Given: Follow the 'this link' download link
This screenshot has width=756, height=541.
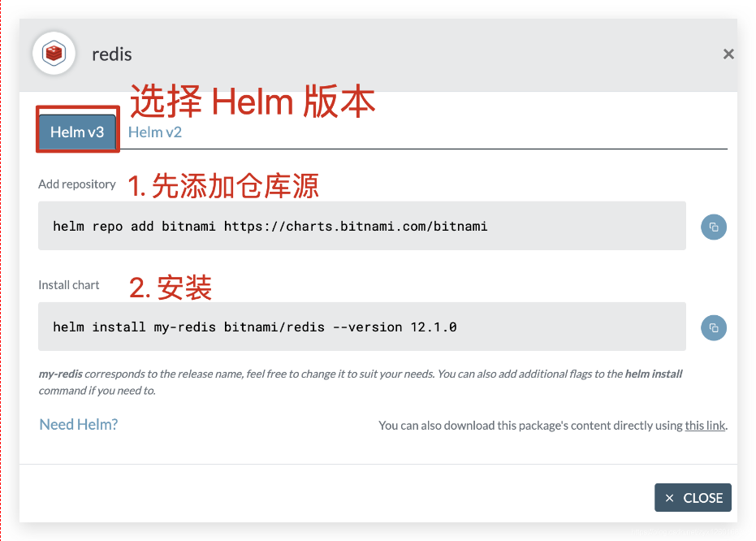Looking at the screenshot, I should pyautogui.click(x=705, y=426).
